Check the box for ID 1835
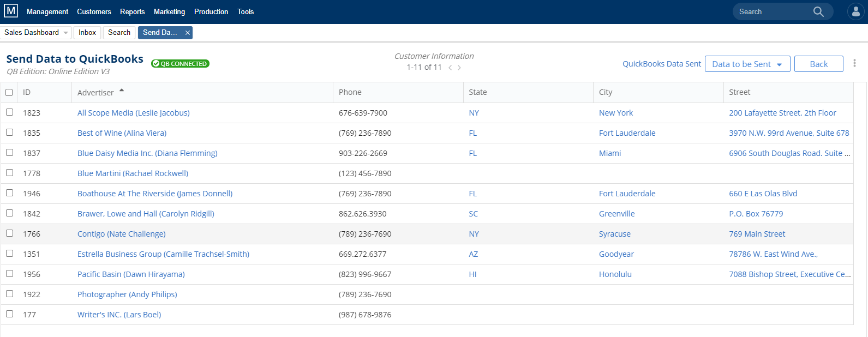Viewport: 868px width, 337px height. click(9, 132)
